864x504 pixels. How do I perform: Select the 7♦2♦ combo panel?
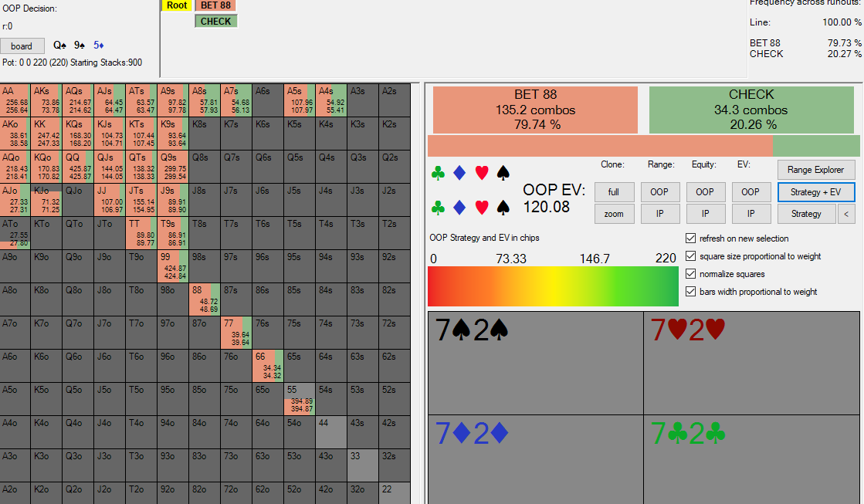point(536,459)
